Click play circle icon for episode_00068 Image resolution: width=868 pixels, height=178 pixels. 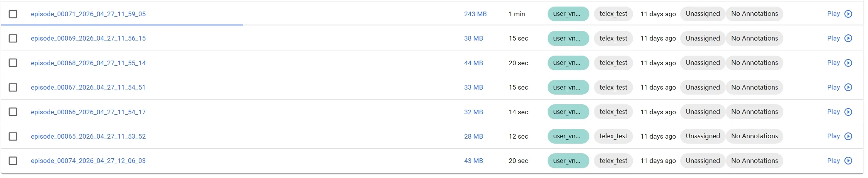[848, 63]
